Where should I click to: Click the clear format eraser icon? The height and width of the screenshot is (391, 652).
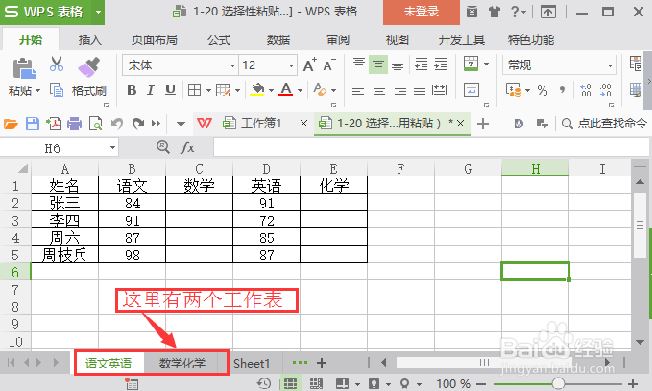320,89
